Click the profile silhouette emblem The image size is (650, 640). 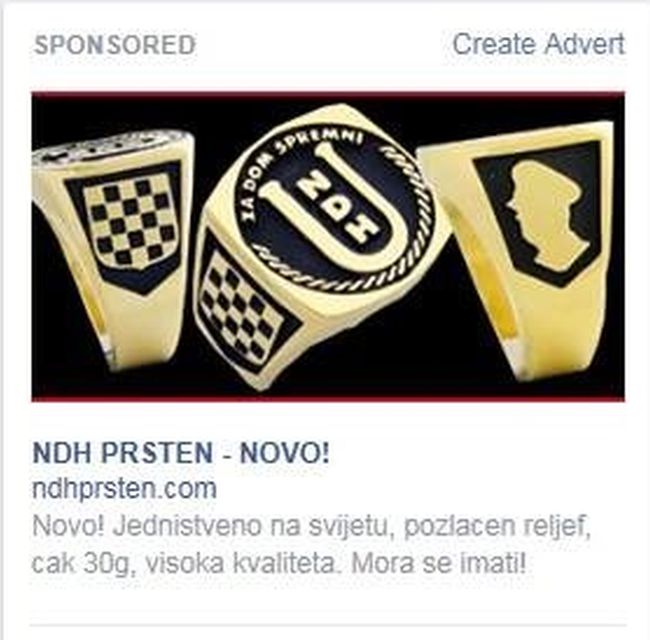point(545,213)
